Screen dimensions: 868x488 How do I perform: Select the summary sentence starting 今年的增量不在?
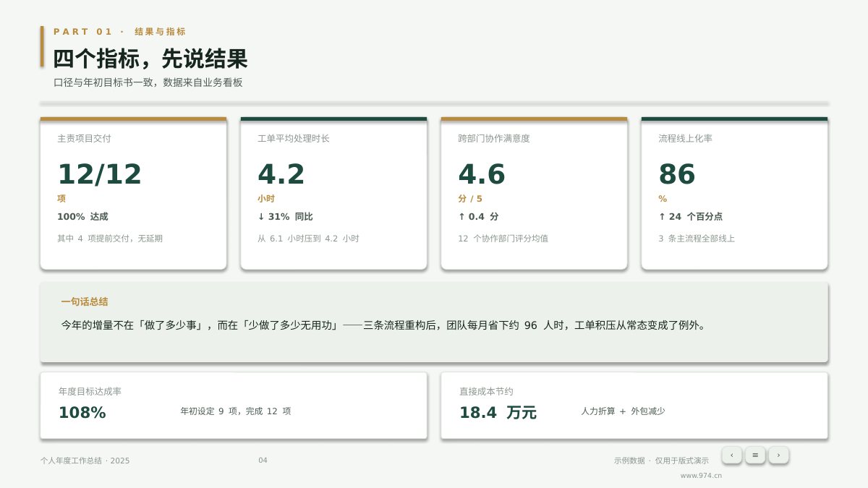point(383,325)
